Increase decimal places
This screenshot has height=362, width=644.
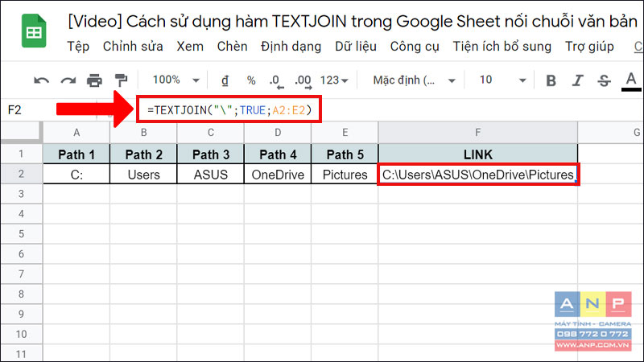(x=303, y=81)
